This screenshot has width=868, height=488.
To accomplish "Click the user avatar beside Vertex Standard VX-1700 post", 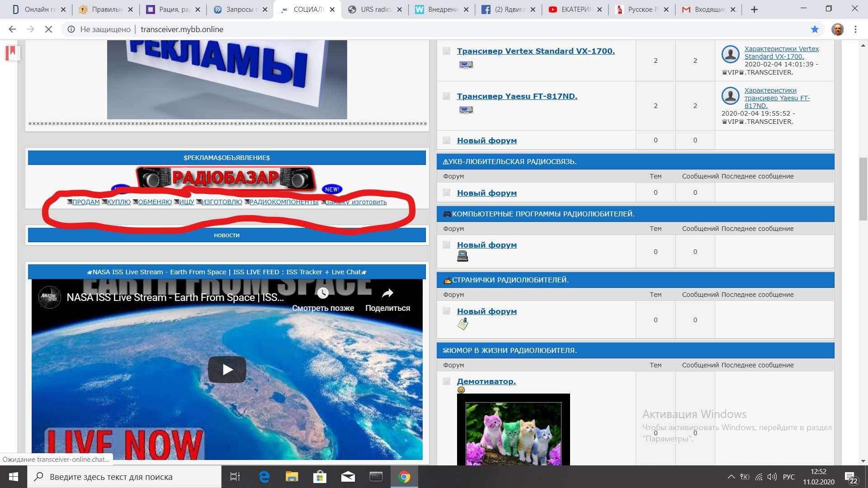I will coord(730,54).
